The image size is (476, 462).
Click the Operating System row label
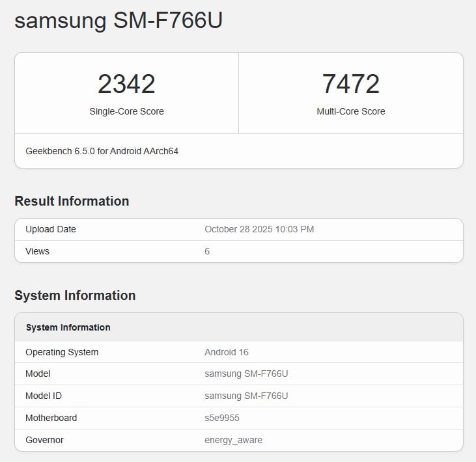(x=62, y=352)
